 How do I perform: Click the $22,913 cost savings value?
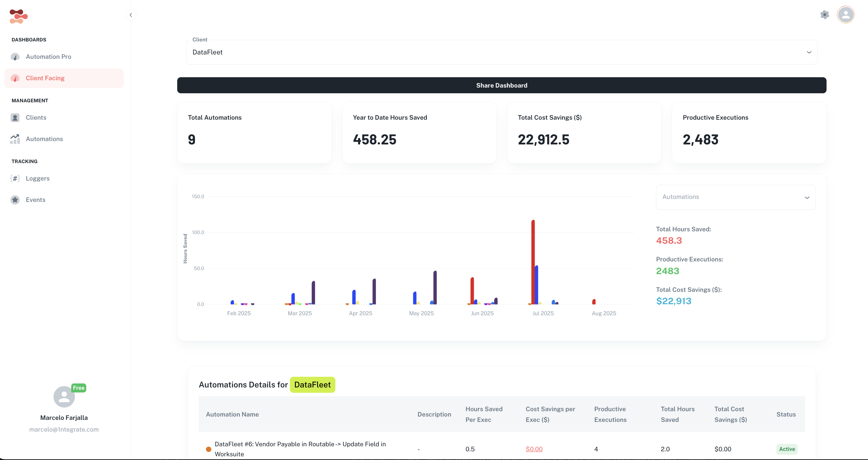(673, 301)
